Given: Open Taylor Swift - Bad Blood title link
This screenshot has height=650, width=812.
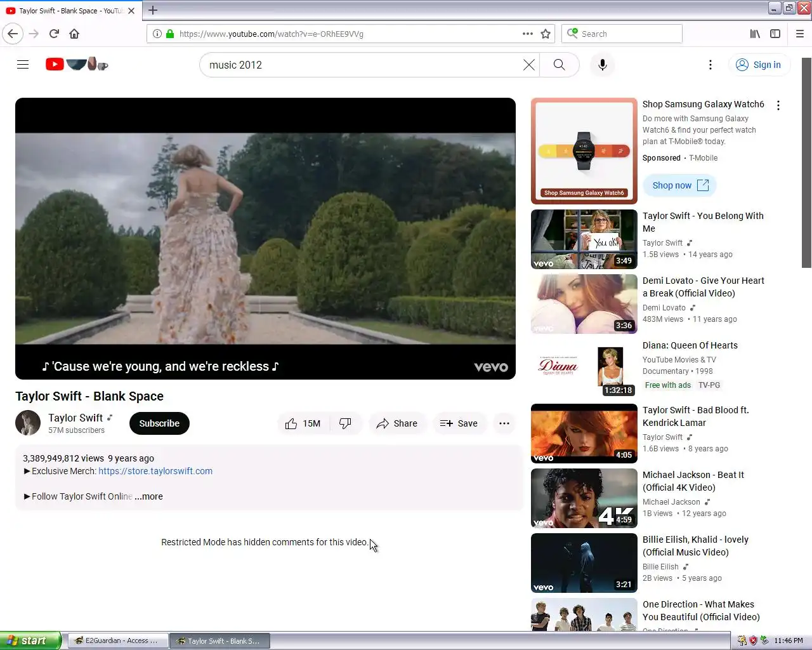Looking at the screenshot, I should 696,416.
